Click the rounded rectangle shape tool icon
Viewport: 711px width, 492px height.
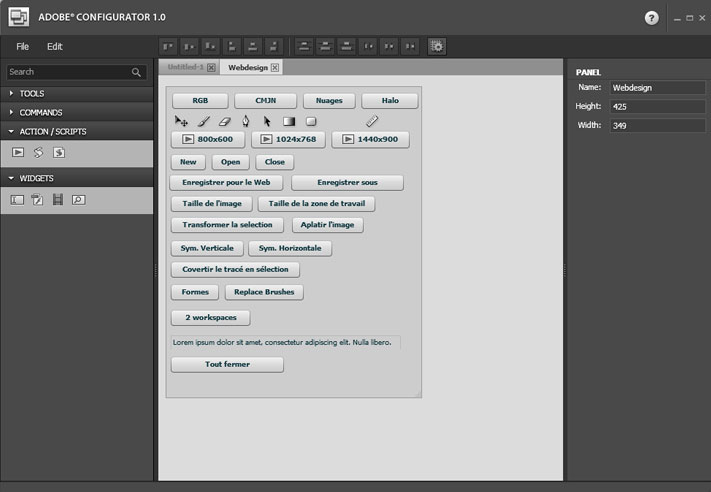click(311, 121)
